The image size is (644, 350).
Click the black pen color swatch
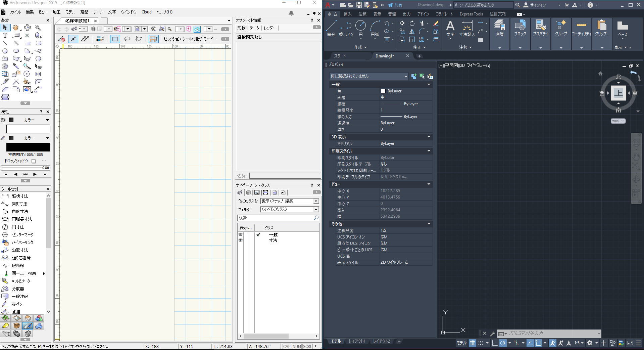pos(28,147)
